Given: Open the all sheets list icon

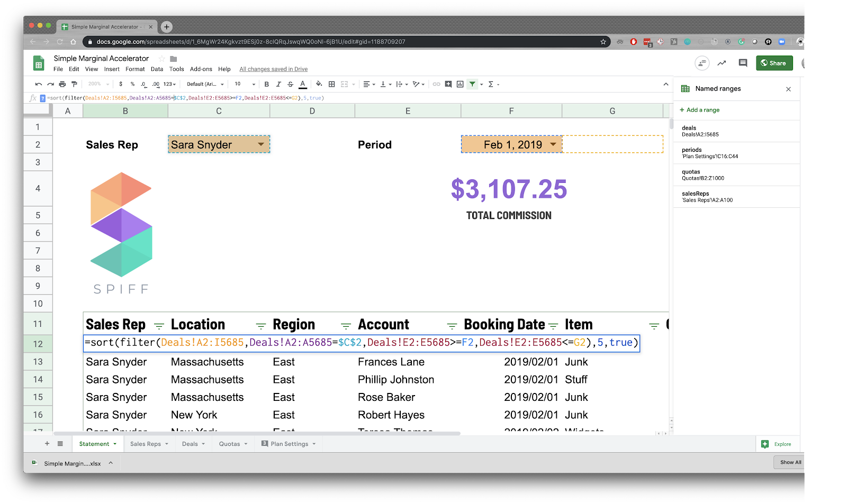Looking at the screenshot, I should 60,444.
